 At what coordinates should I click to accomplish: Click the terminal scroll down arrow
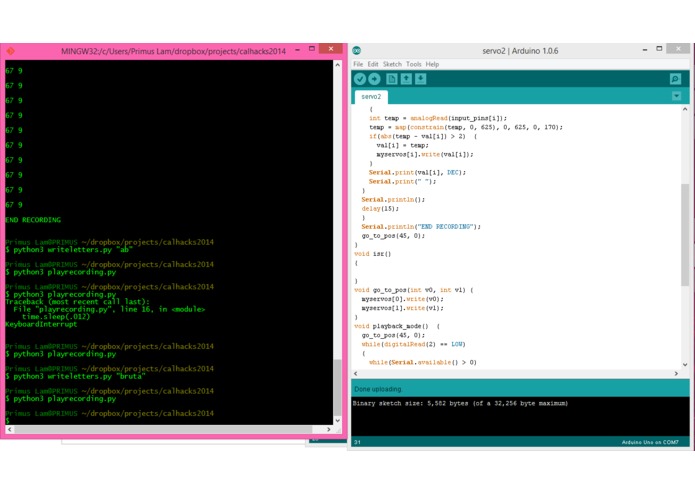pos(337,420)
